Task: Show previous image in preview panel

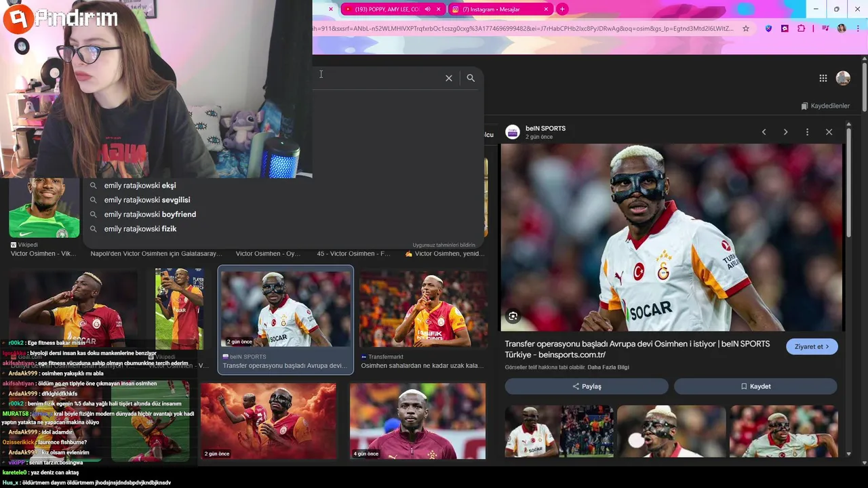Action: click(x=764, y=132)
